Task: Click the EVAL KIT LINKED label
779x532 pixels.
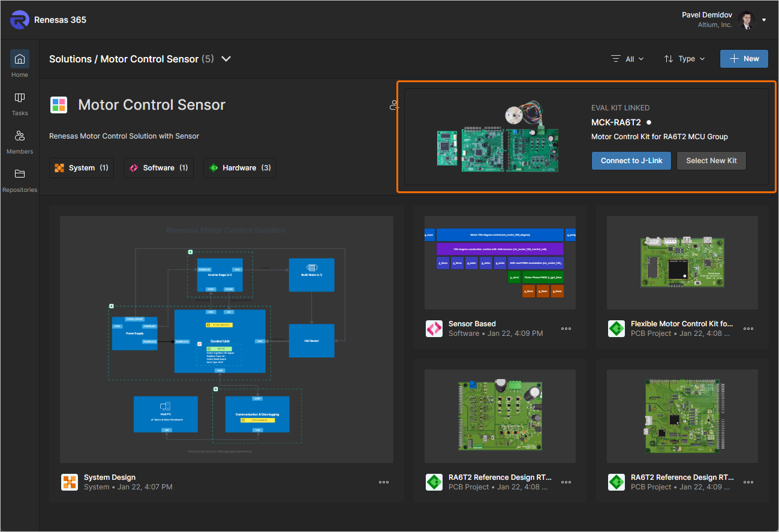Action: pyautogui.click(x=620, y=108)
